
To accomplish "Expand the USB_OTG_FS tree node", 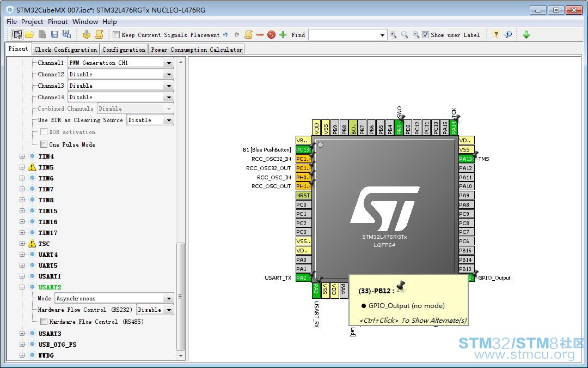I will [22, 345].
